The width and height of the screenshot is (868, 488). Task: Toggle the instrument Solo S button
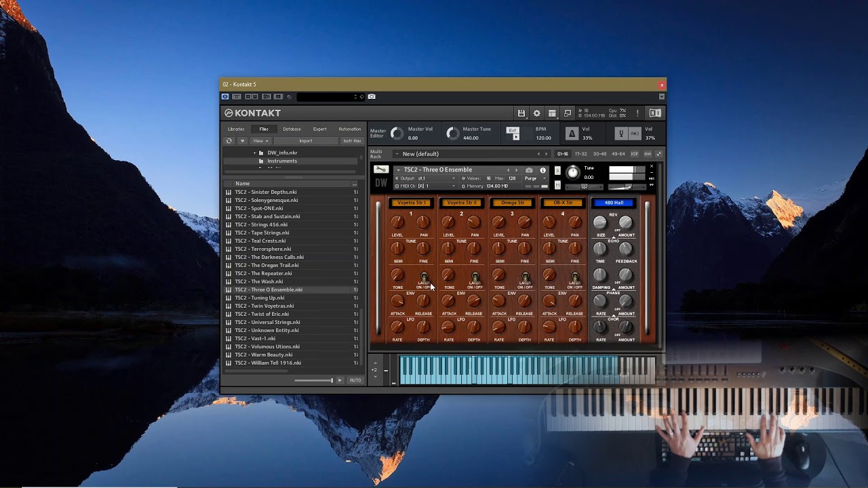point(557,170)
